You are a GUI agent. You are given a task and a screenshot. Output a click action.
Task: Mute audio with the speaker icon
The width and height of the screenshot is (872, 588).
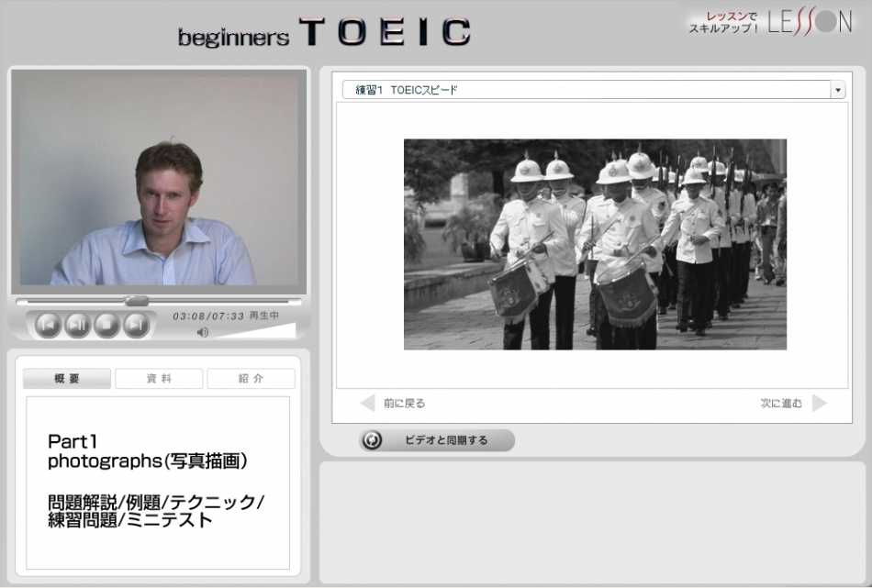point(203,332)
